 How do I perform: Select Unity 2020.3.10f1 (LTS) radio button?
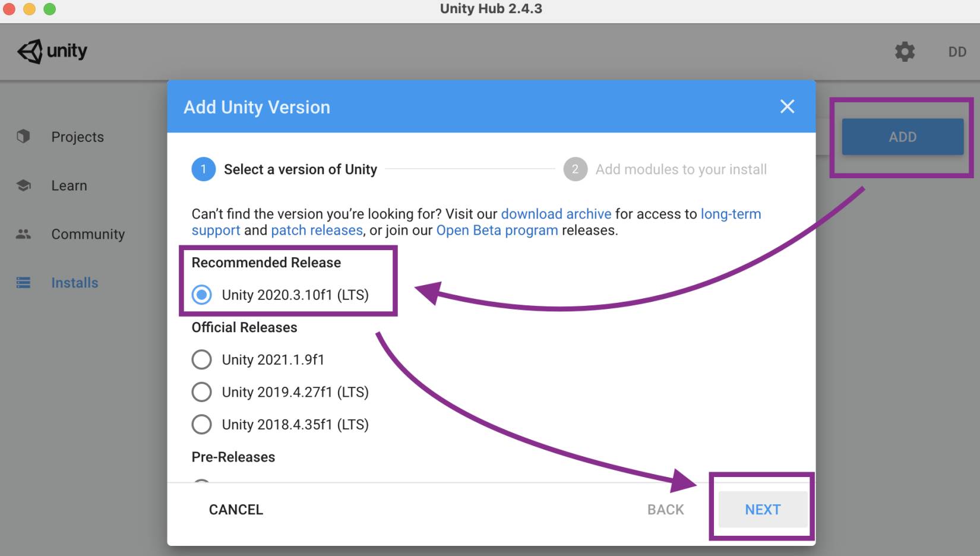pyautogui.click(x=201, y=295)
